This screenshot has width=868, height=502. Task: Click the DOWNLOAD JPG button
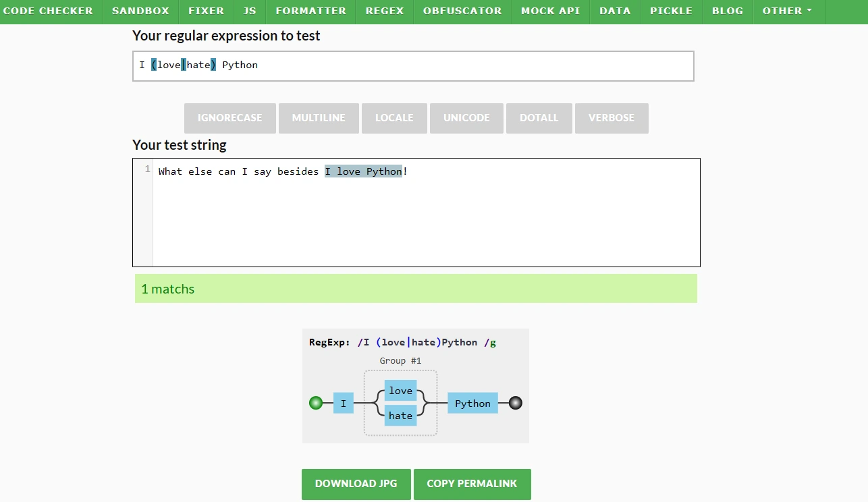(356, 484)
